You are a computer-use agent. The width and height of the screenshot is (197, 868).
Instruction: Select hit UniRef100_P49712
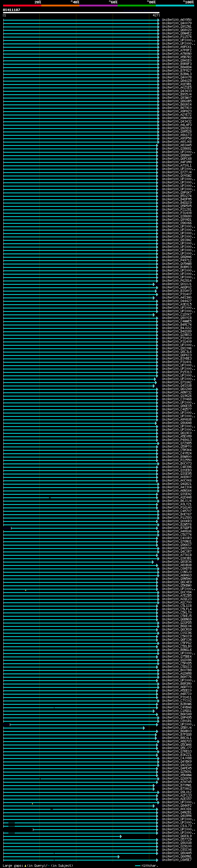coord(176,260)
